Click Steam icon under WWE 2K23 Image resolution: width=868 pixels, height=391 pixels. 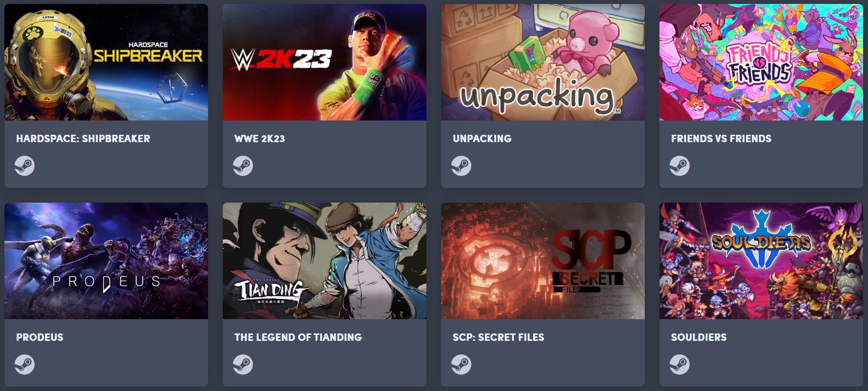click(x=243, y=166)
